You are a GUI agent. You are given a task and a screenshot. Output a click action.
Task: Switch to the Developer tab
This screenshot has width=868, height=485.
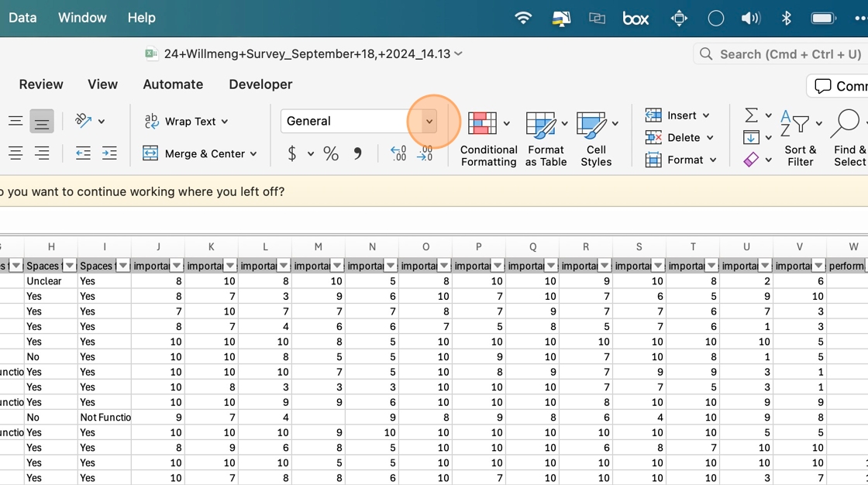(x=260, y=84)
